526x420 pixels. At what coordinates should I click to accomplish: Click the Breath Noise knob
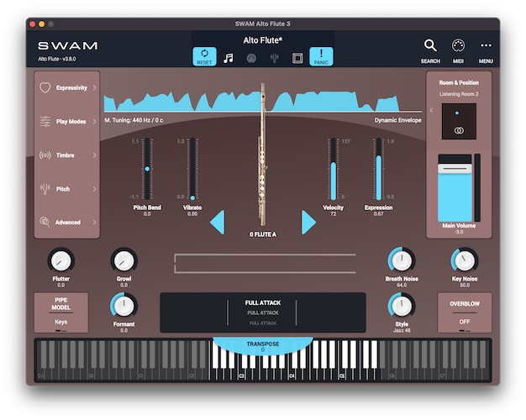pos(402,260)
